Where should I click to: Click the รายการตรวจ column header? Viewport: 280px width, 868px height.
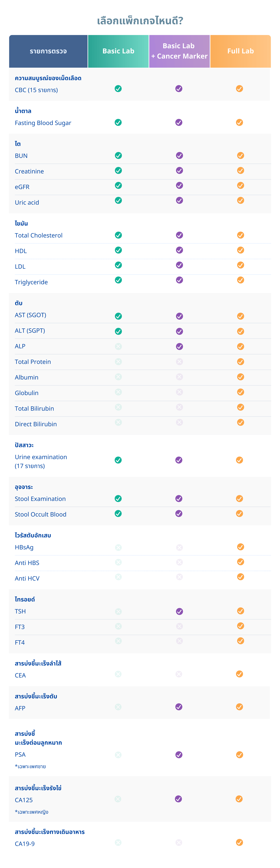click(48, 51)
